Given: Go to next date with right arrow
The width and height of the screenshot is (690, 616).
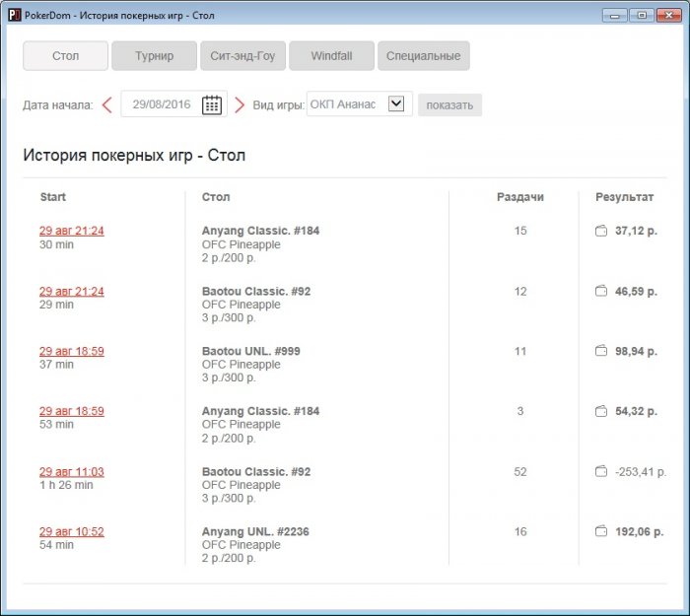Looking at the screenshot, I should pos(239,104).
